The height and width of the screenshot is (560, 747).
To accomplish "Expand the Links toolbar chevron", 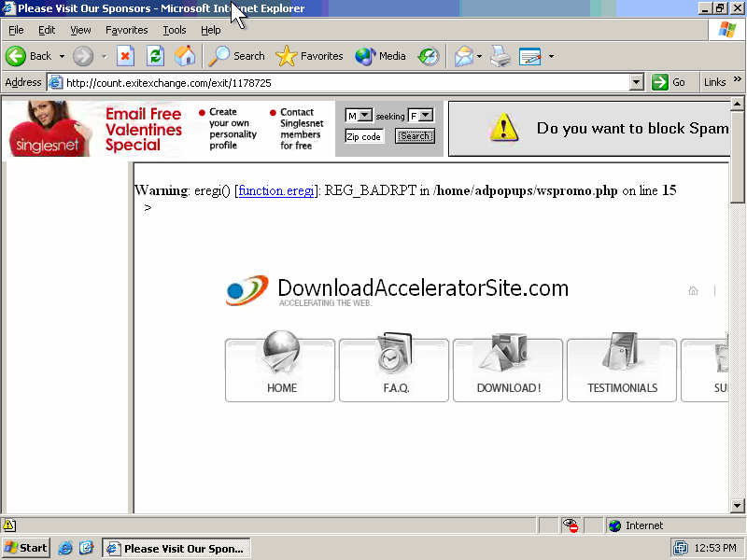I will click(x=738, y=79).
